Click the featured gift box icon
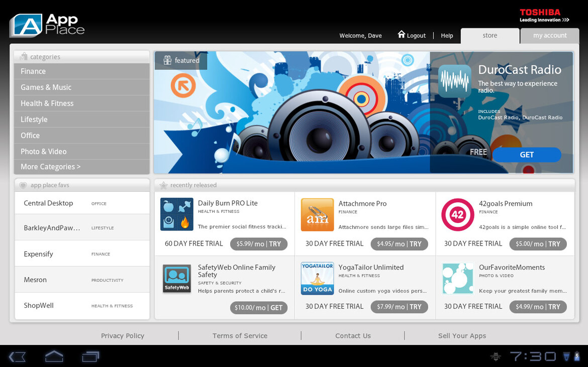Screen dimensions: 588x367 pos(167,60)
